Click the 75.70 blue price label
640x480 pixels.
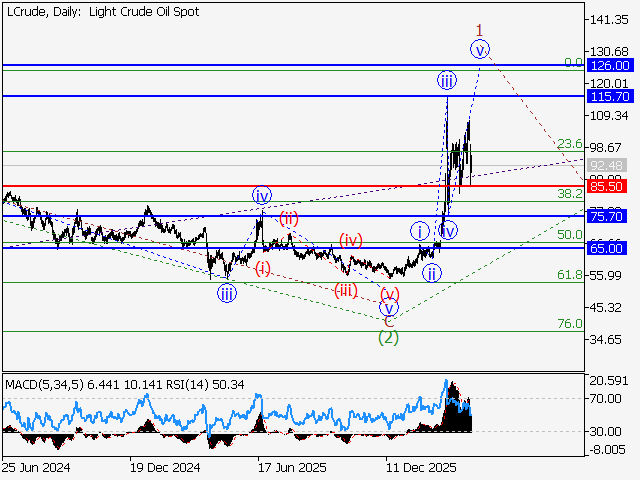(608, 216)
